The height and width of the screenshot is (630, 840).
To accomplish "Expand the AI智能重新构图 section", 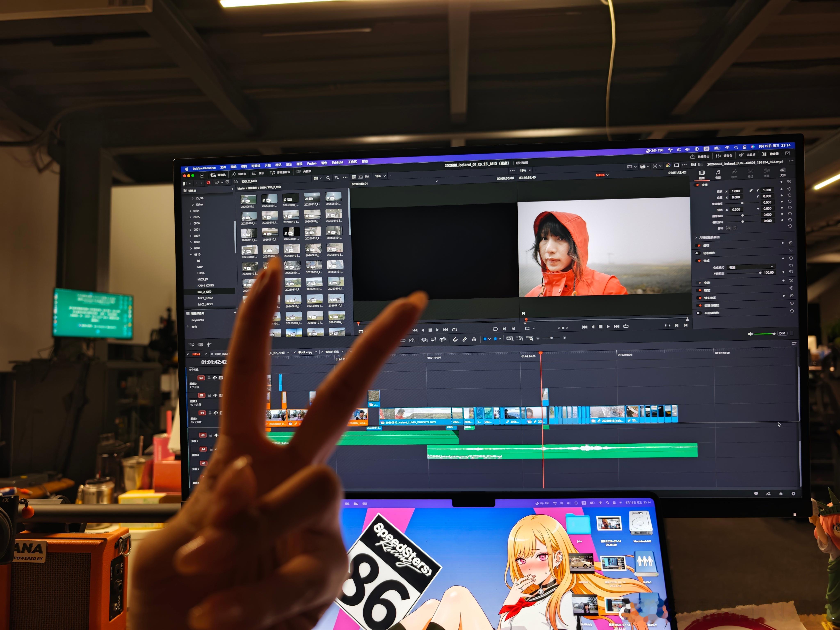I will 696,238.
